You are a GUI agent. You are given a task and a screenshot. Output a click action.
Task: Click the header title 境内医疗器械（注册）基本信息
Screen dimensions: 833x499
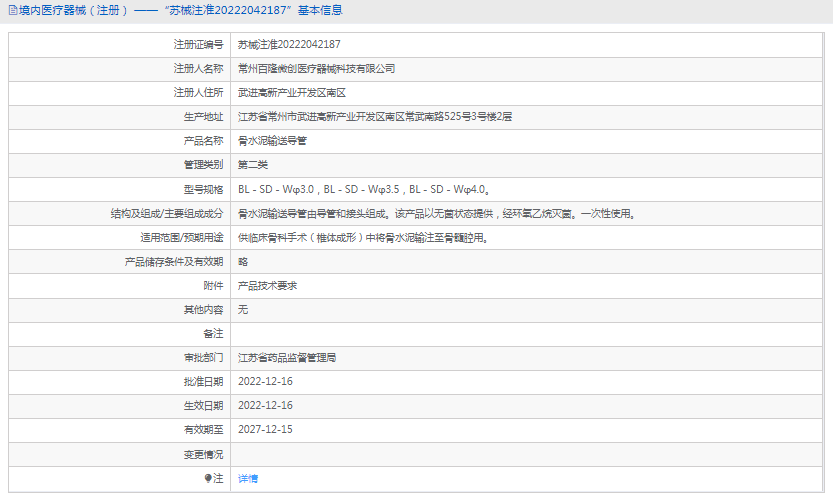coord(181,10)
